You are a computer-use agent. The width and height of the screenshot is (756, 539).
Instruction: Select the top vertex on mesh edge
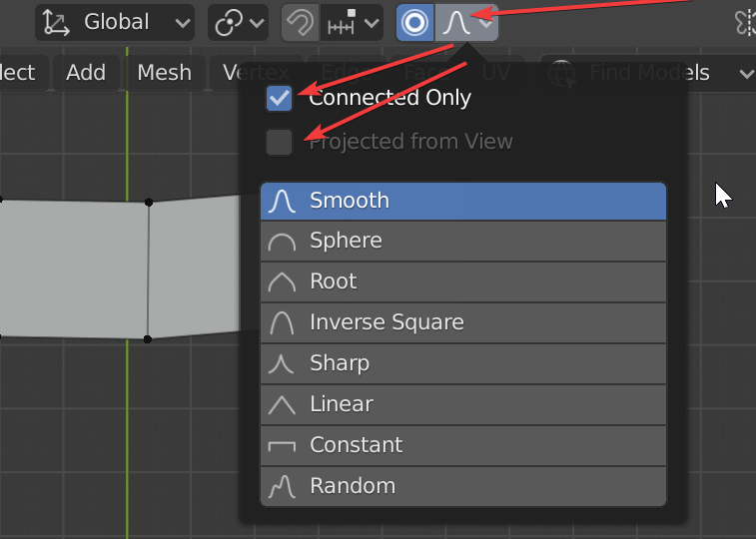pyautogui.click(x=149, y=203)
